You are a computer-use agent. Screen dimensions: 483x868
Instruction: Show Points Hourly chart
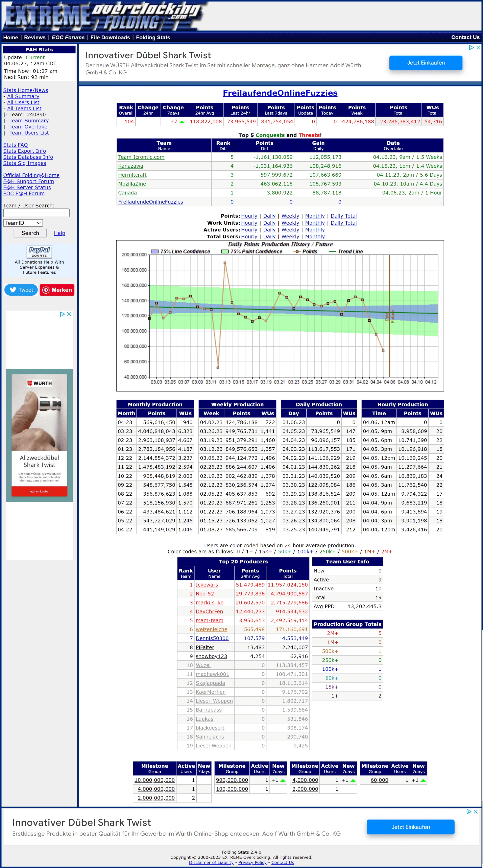249,216
